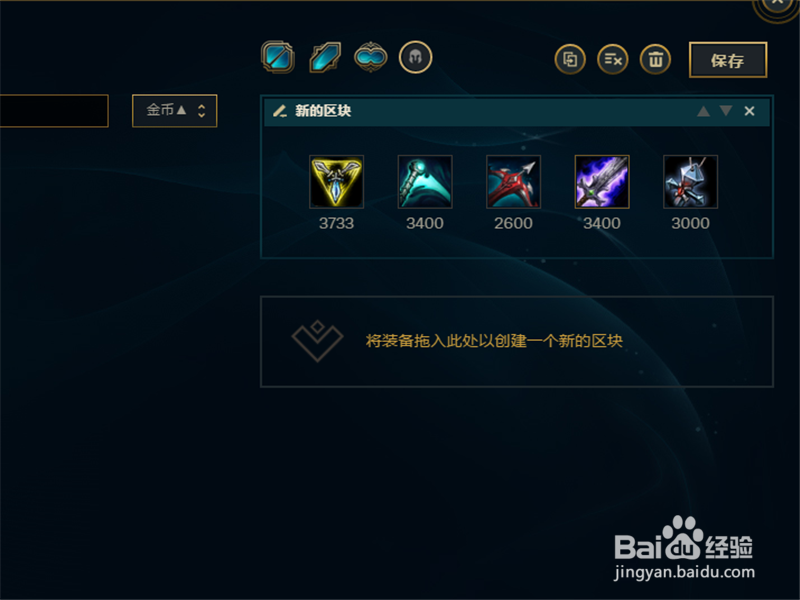Image resolution: width=800 pixels, height=600 pixels.
Task: Toggle sort order arrows beside 金币
Action: [202, 111]
